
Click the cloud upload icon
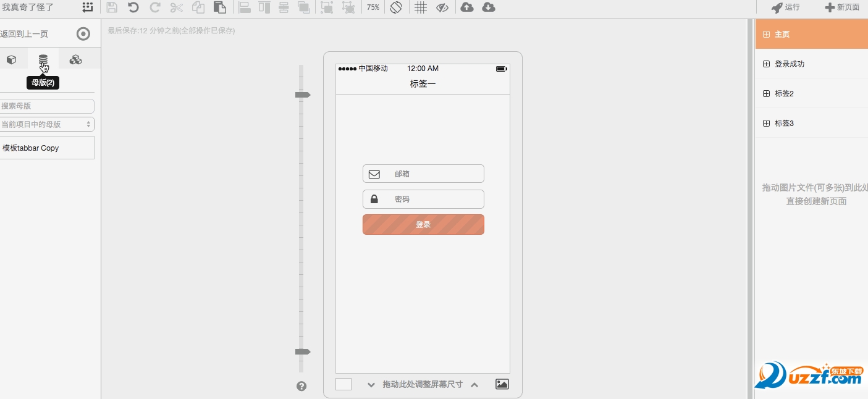point(468,7)
